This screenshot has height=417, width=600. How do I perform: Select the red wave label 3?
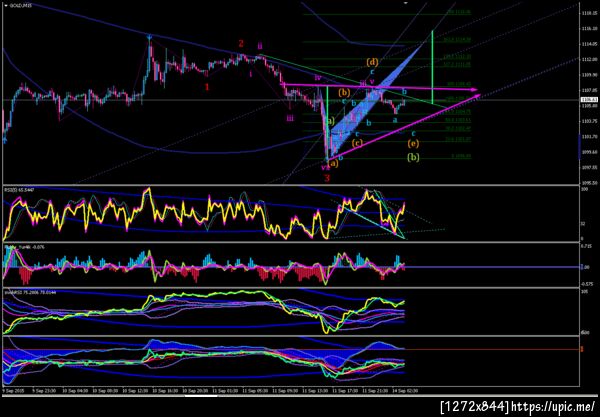click(x=327, y=178)
